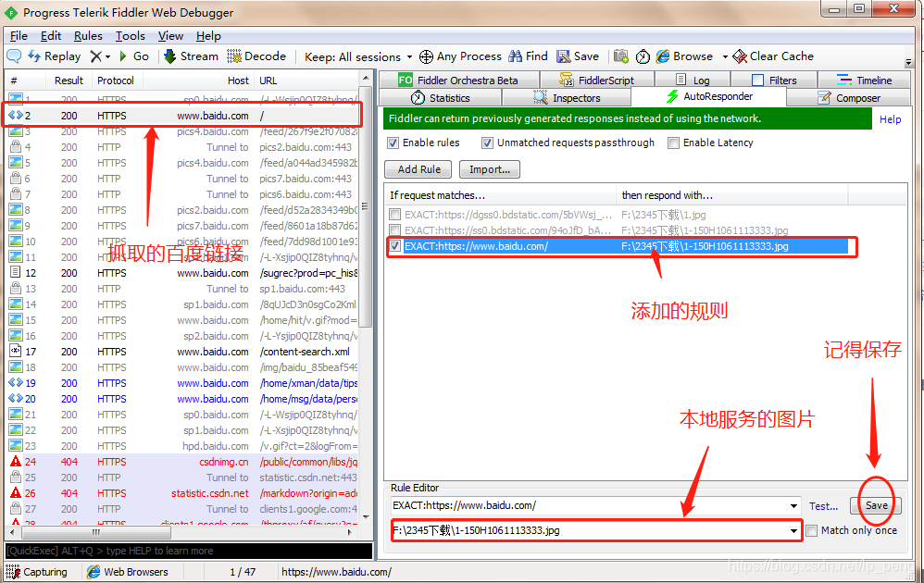Switch to Composer tab
This screenshot has width=924, height=583.
[849, 98]
